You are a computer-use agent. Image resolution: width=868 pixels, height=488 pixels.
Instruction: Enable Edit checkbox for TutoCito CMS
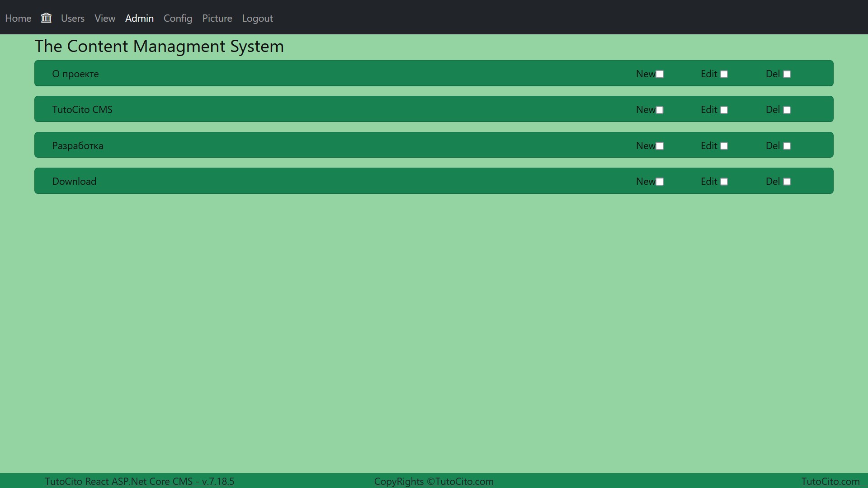[724, 110]
